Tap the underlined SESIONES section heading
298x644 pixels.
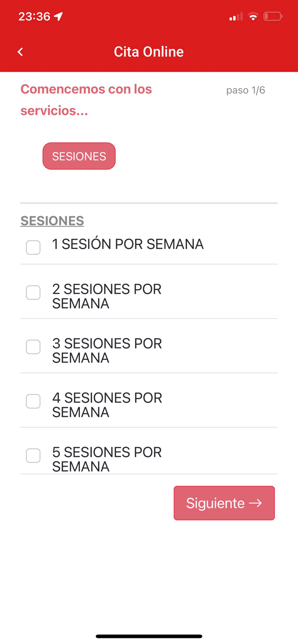tap(52, 221)
